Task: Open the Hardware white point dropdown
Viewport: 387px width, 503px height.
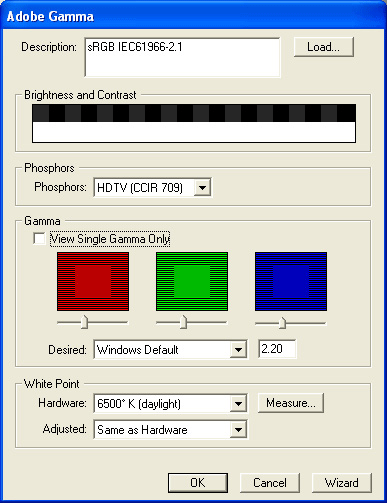Action: tap(238, 404)
